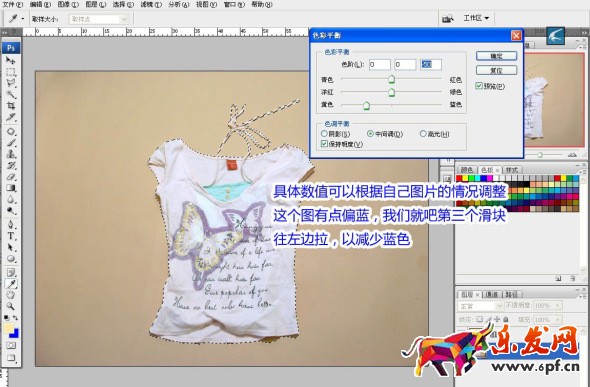Change screen mode icon at toolbox bottom
590x387 pixels.
[x=11, y=358]
